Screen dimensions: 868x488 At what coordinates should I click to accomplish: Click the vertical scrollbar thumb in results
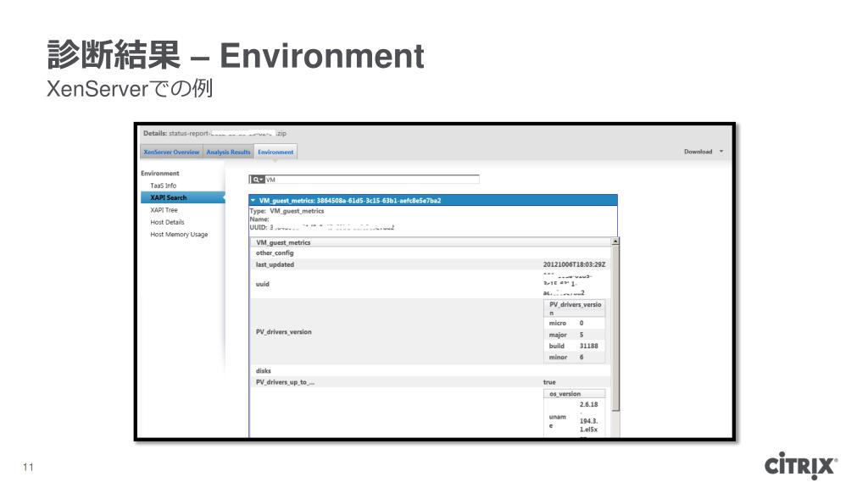(615, 329)
